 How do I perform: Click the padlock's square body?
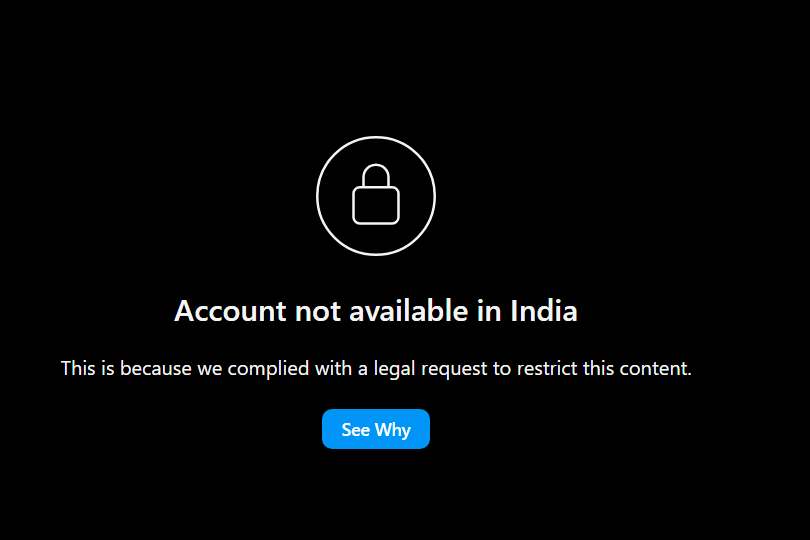[x=376, y=206]
